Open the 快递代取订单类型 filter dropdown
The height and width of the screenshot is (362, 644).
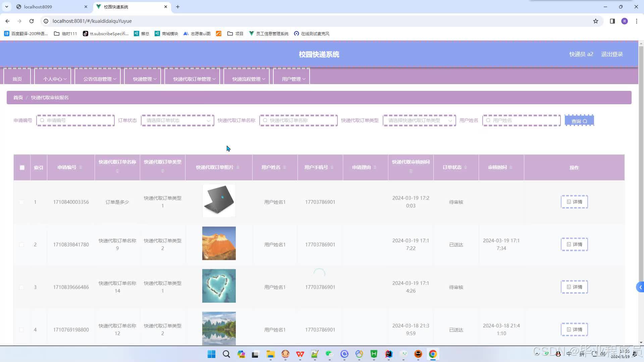(419, 120)
